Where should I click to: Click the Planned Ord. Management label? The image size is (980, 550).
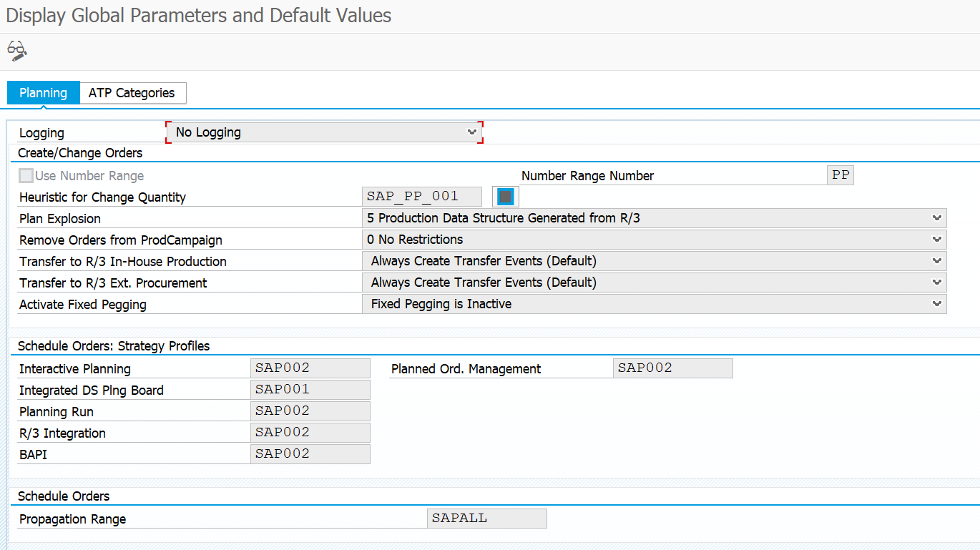coord(466,369)
